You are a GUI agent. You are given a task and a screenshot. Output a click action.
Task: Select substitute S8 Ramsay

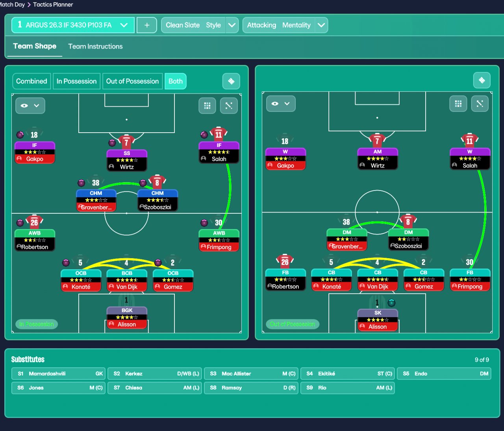(251, 388)
